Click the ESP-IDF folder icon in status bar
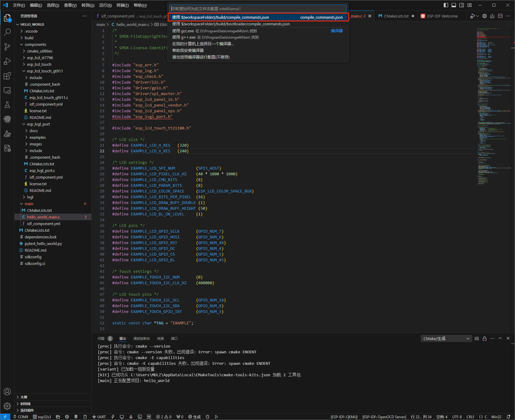The image size is (515, 420). (58, 417)
